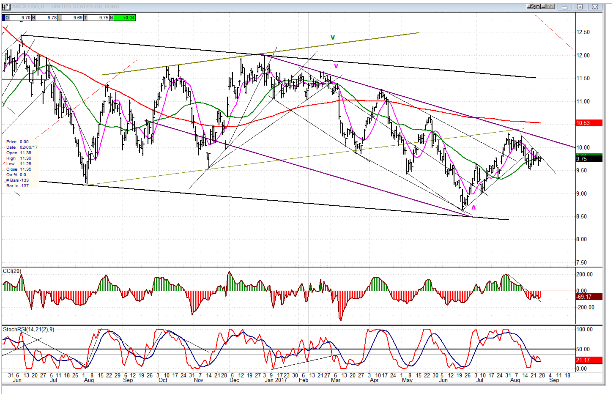Click the 12.00 price axis label

(585, 55)
